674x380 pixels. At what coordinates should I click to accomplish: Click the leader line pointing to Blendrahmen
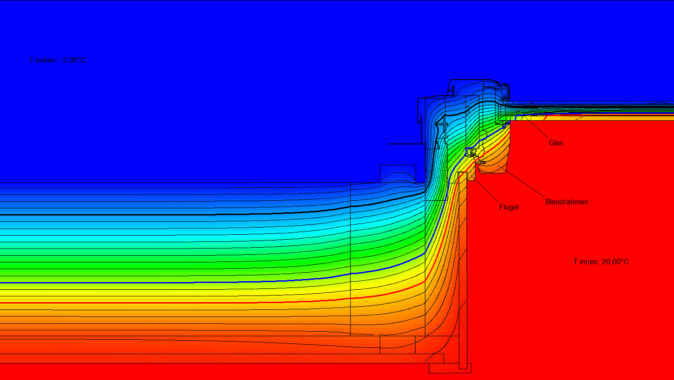tap(526, 184)
